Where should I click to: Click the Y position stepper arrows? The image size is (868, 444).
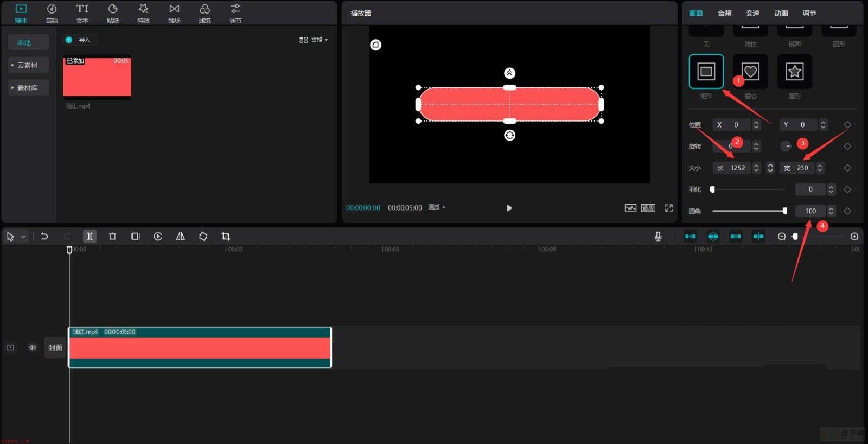coord(823,125)
